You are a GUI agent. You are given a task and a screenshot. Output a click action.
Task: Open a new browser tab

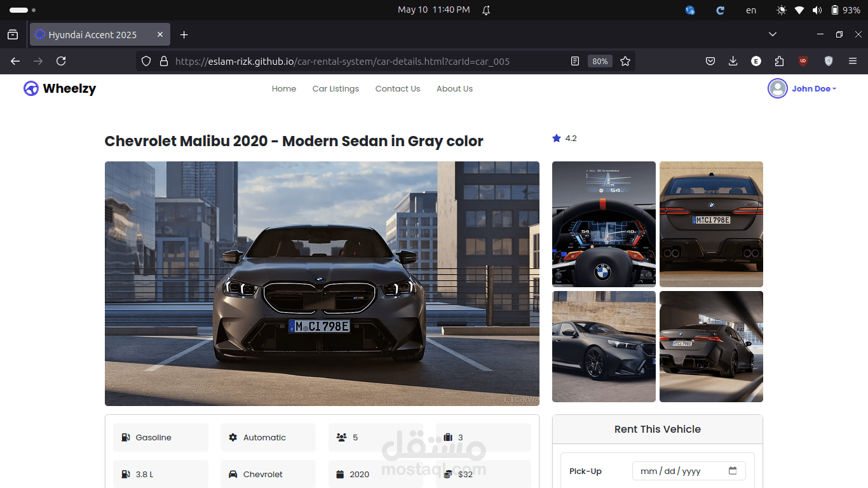(x=184, y=34)
